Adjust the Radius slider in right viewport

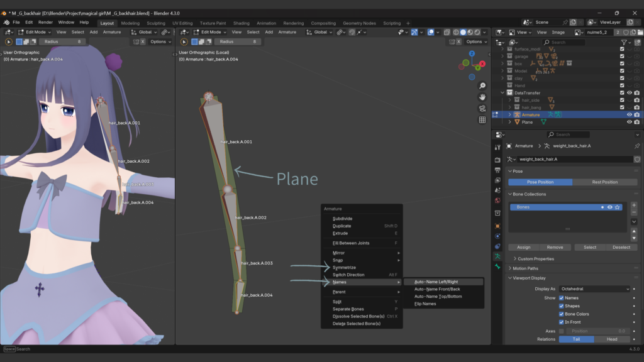239,41
